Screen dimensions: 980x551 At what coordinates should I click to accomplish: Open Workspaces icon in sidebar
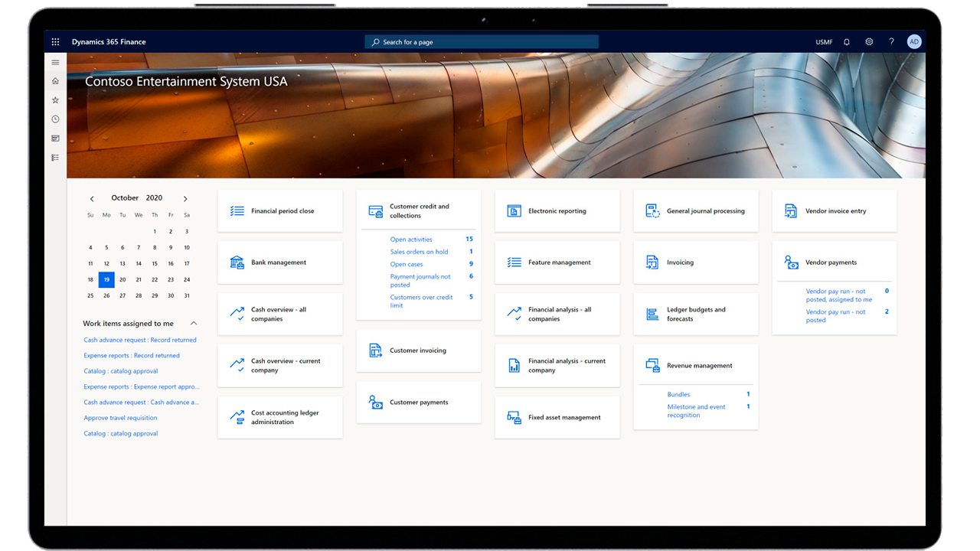pos(55,139)
